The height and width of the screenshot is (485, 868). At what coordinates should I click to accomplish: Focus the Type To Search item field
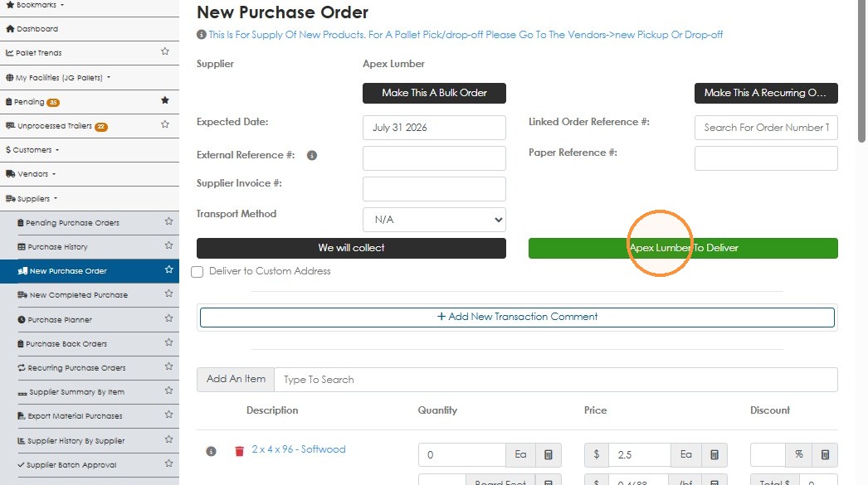tap(556, 380)
